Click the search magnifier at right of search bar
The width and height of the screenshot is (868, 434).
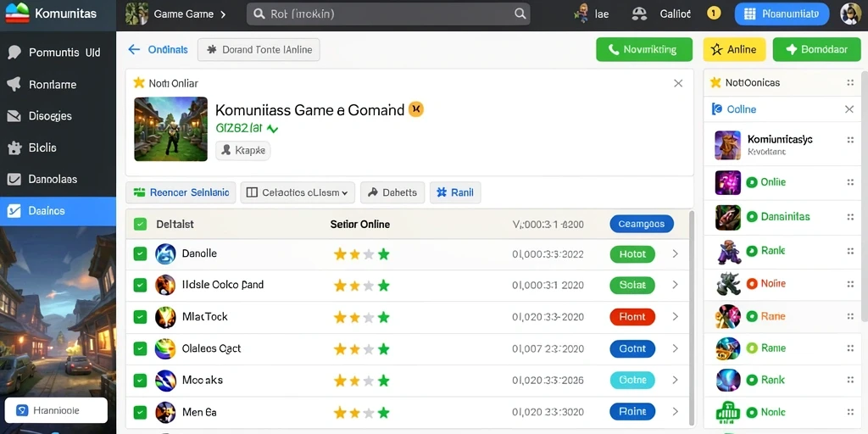(520, 14)
